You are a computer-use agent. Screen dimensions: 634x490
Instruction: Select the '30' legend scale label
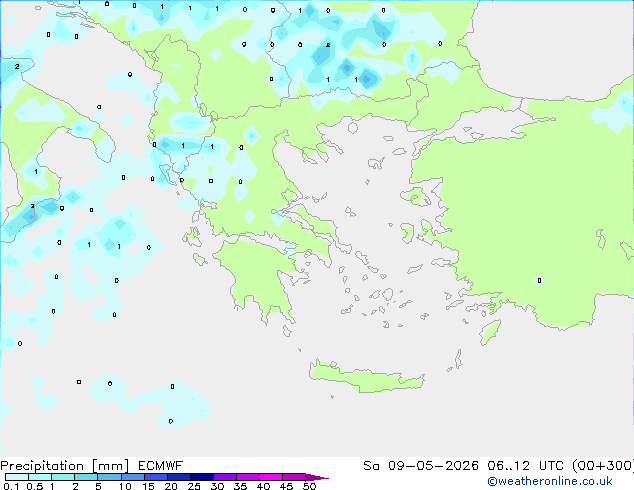point(217,486)
